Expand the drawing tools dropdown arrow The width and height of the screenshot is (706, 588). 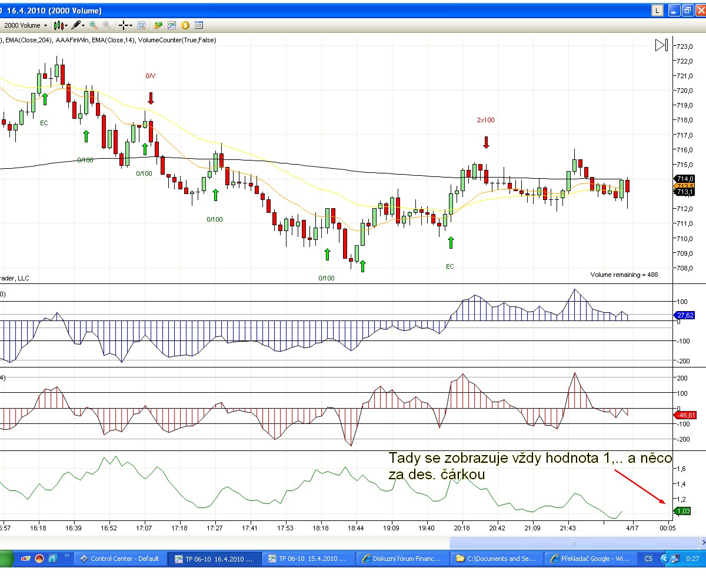[84, 25]
